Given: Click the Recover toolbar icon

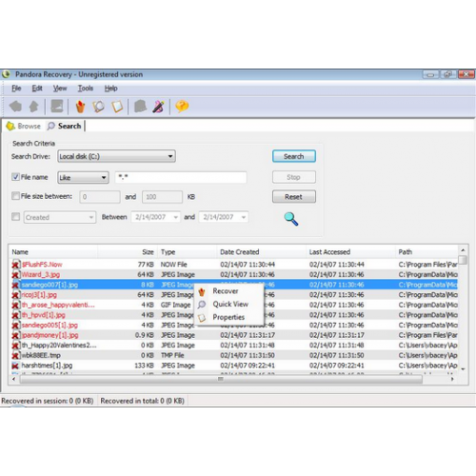Looking at the screenshot, I should click(80, 107).
